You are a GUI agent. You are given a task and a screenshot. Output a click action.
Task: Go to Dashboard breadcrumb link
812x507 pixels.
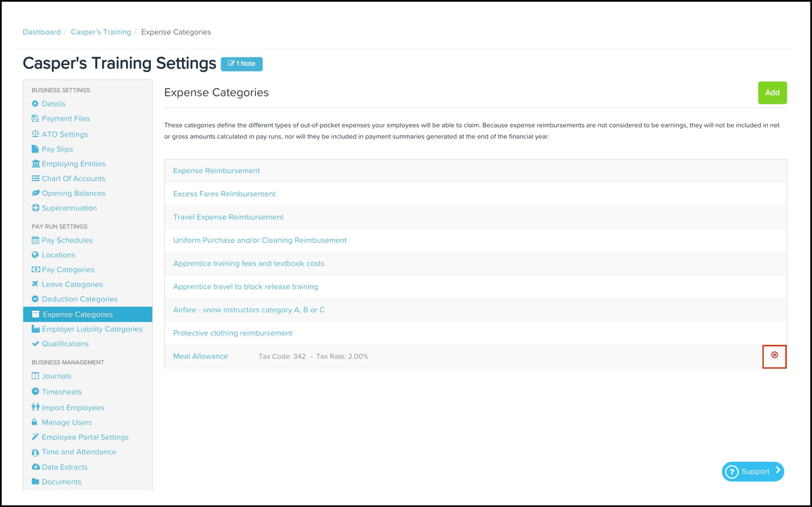coord(42,32)
